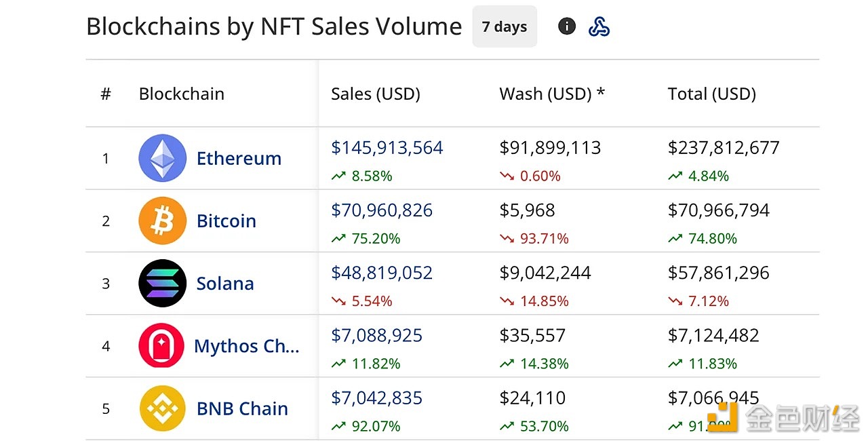The image size is (868, 441).
Task: Click Bitcoin wash value $5,968
Action: coord(527,210)
